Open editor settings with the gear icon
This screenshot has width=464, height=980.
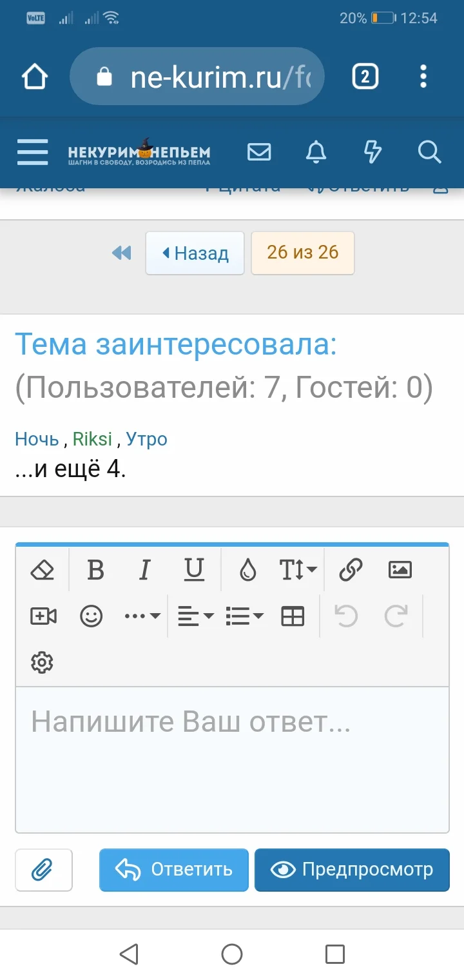point(41,662)
